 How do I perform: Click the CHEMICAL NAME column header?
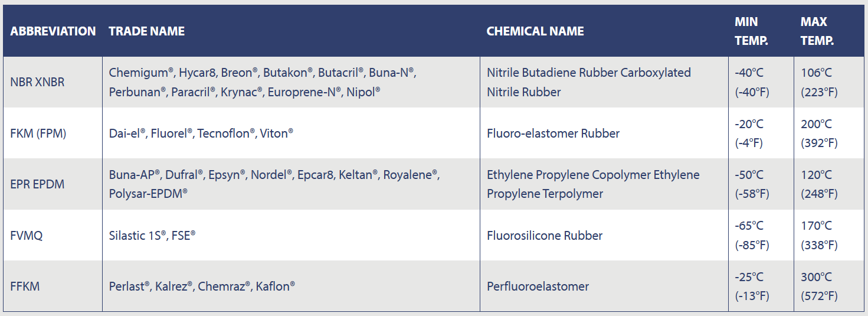[535, 31]
